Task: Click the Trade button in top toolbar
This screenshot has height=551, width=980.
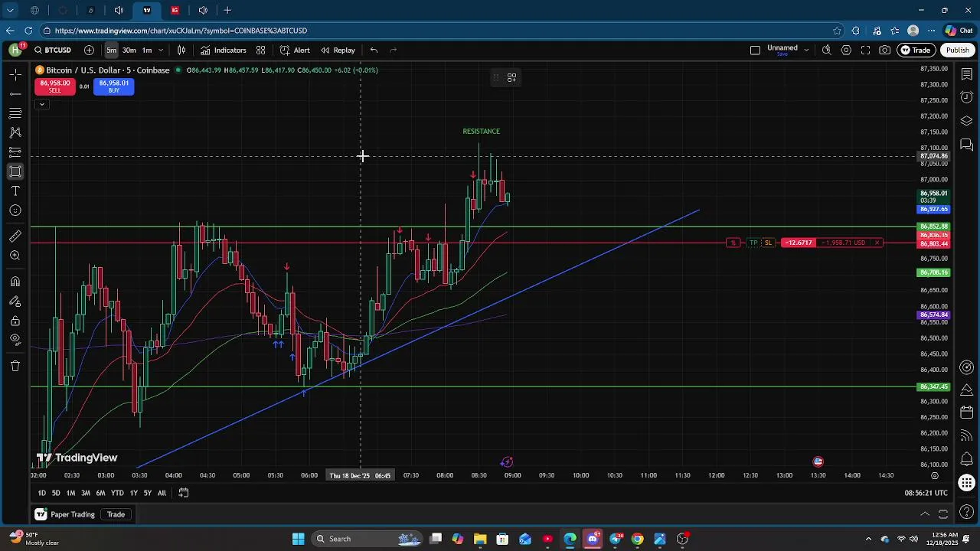Action: coord(916,51)
